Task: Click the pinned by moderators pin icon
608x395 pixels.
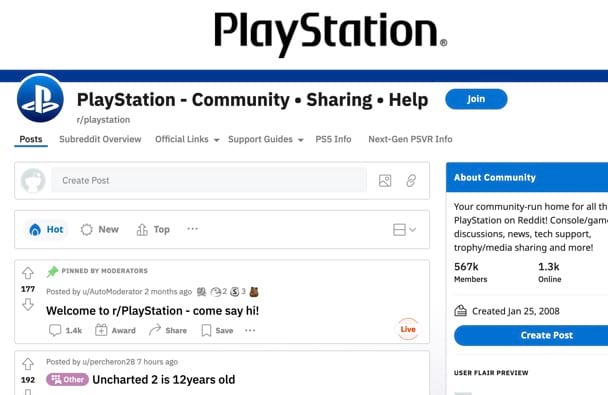Action: pos(52,271)
